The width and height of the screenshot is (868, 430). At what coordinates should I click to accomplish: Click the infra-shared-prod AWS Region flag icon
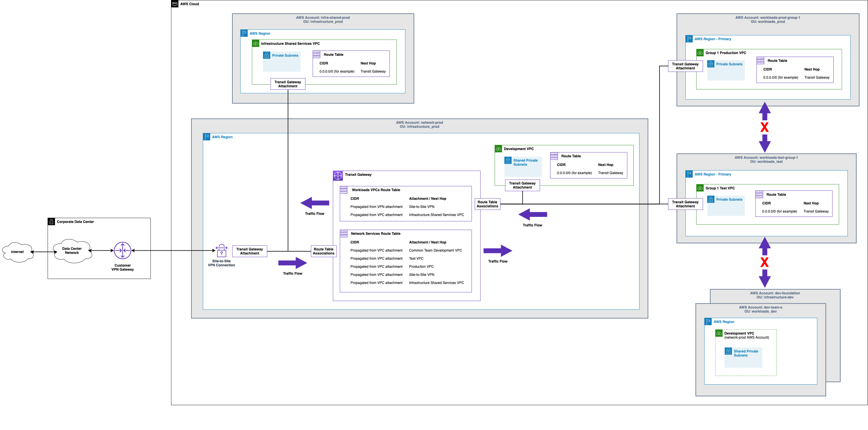(244, 33)
